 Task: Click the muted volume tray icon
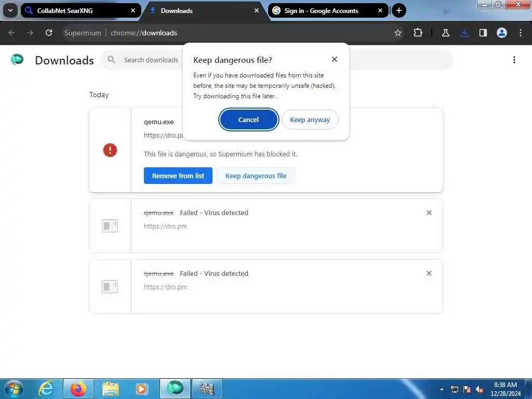(x=480, y=390)
